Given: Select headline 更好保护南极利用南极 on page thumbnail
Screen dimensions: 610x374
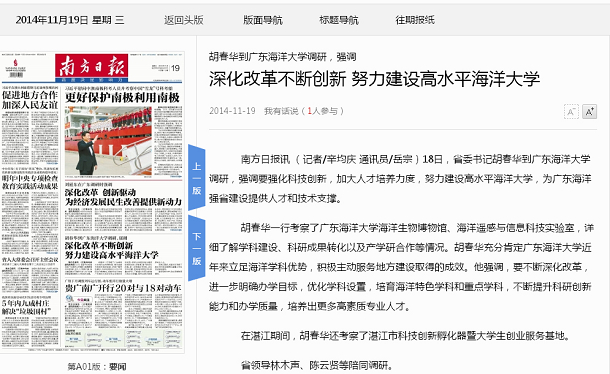Looking at the screenshot, I should coord(123,97).
